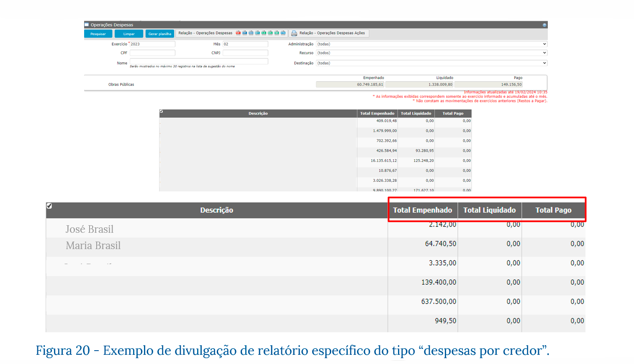This screenshot has height=364, width=634.
Task: Click the Pago total 149.156,50
Action: click(488, 84)
